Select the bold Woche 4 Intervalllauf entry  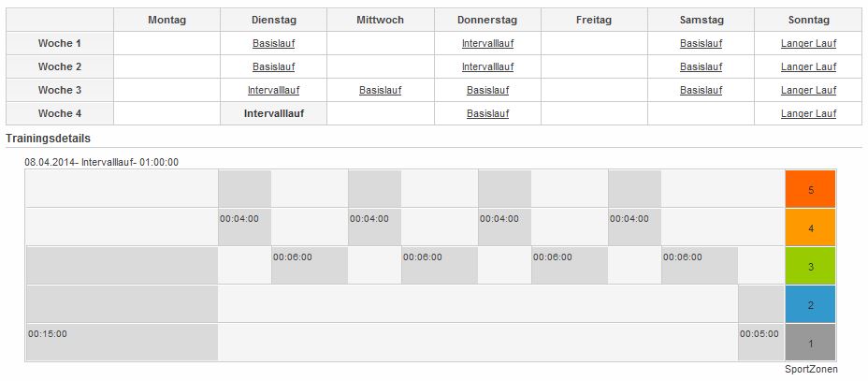[273, 113]
